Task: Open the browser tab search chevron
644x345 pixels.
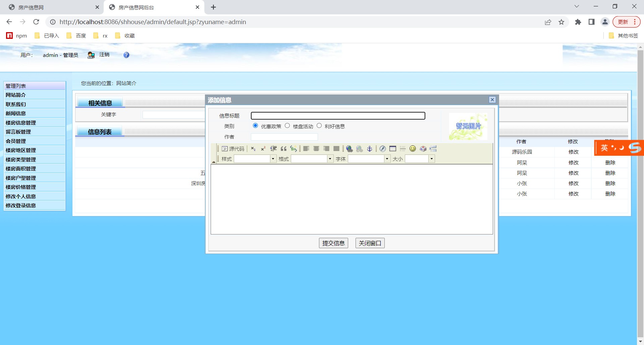Action: (577, 6)
